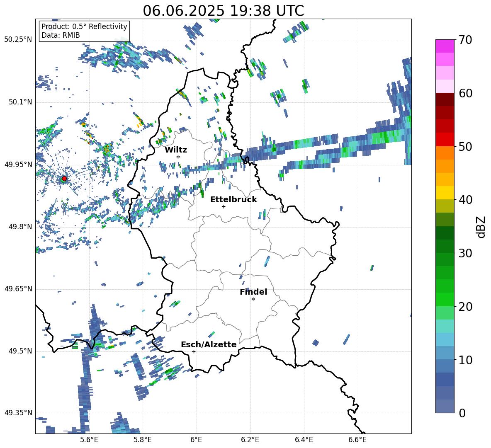Screen dimensions: 491x448
Task: Click the 49.8°N latitude label
Action: click(20, 227)
